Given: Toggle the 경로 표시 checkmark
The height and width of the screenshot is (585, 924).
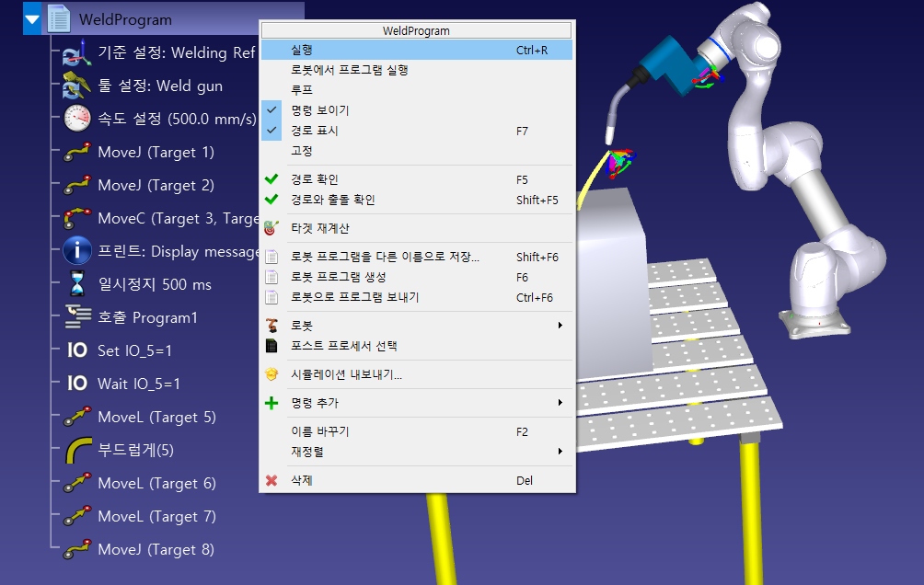Looking at the screenshot, I should pos(271,131).
